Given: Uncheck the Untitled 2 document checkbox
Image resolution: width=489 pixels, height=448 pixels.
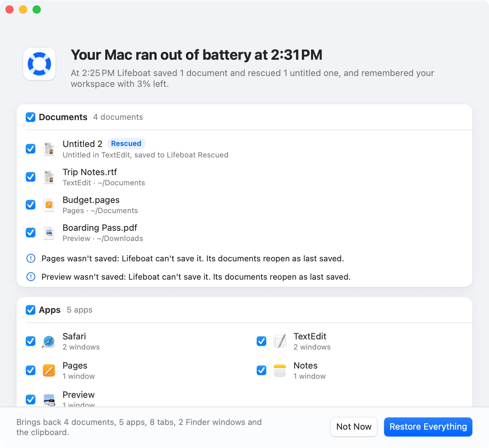Looking at the screenshot, I should point(31,149).
